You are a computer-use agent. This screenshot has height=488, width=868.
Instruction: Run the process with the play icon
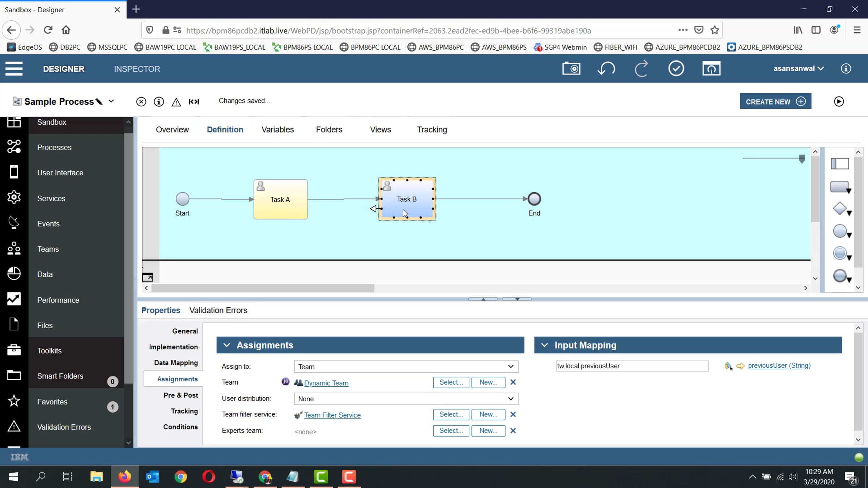pos(839,102)
